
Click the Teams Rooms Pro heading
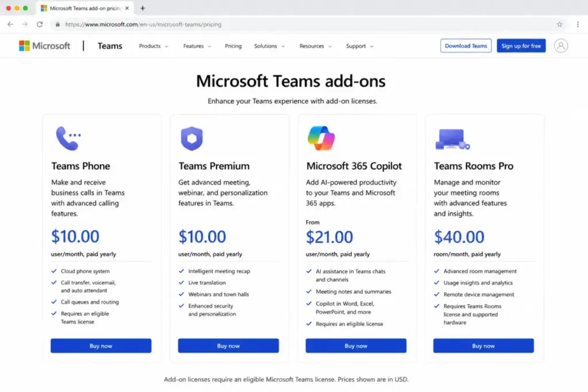[474, 166]
